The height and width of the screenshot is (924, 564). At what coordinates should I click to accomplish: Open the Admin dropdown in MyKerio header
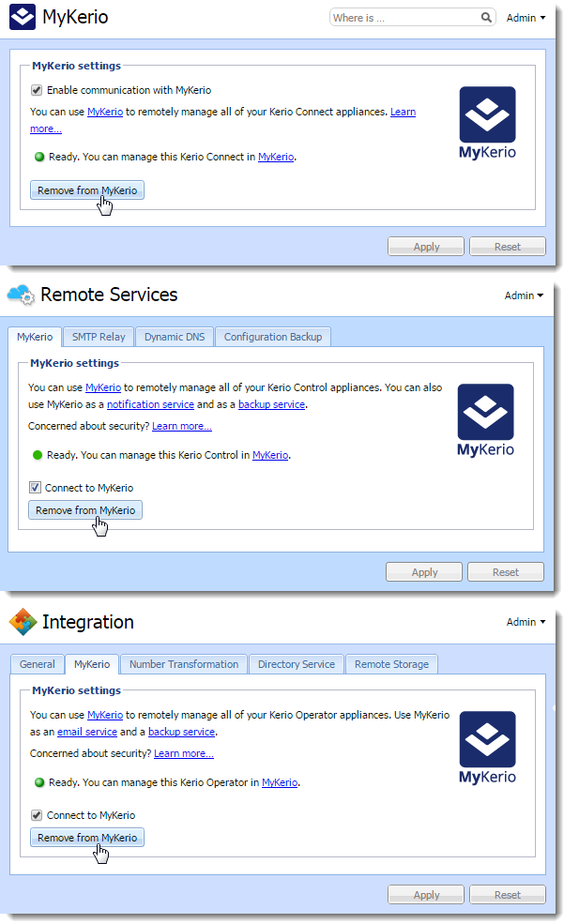click(x=526, y=18)
